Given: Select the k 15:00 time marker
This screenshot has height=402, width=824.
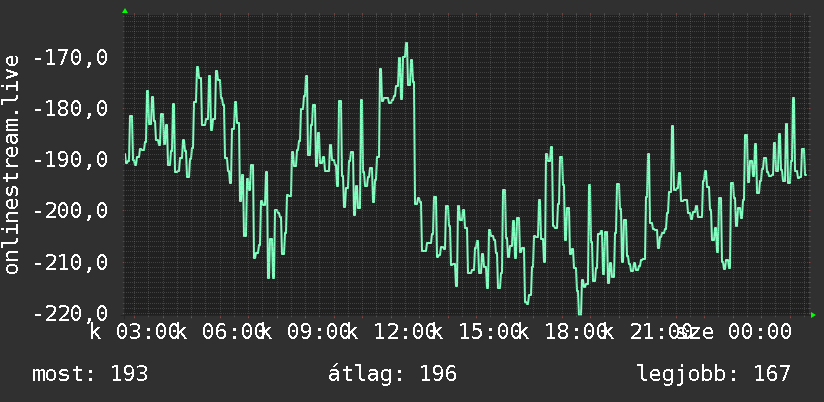Looking at the screenshot, I should pyautogui.click(x=477, y=332).
